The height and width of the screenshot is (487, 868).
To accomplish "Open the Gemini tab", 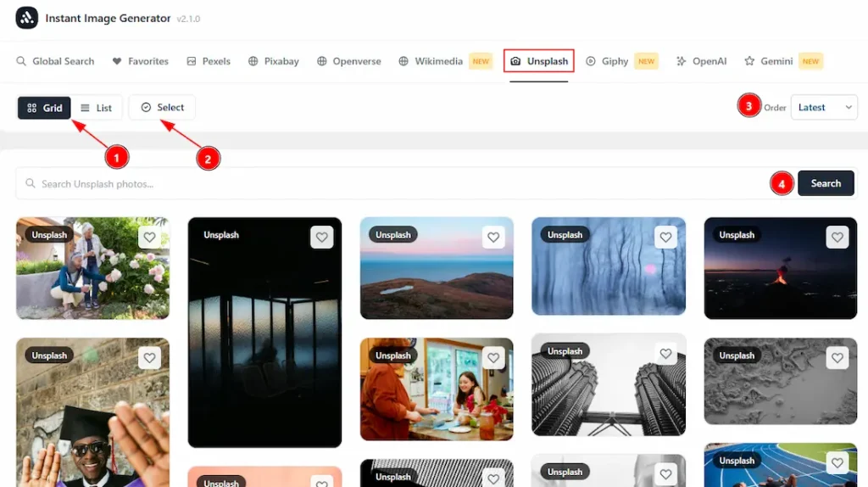I will (783, 61).
